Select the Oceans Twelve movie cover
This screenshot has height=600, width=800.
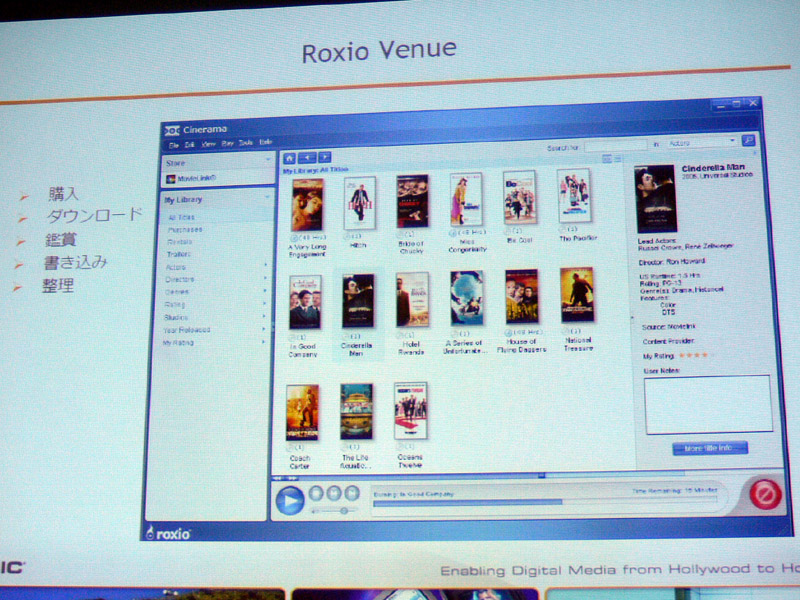tap(410, 410)
